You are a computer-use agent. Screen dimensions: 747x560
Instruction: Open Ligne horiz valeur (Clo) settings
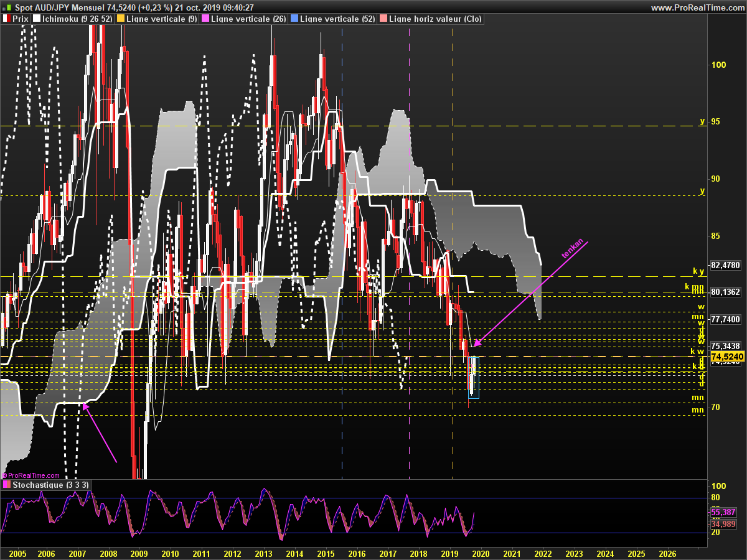[x=435, y=19]
